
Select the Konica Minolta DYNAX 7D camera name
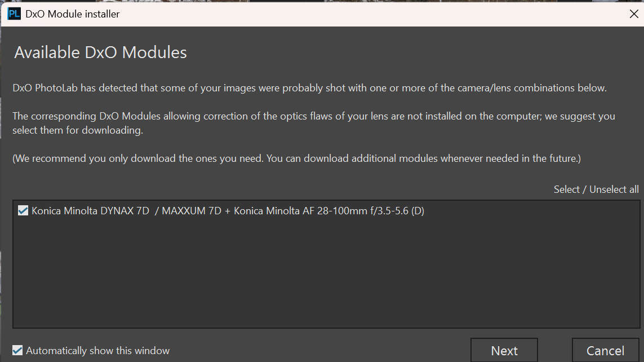pyautogui.click(x=90, y=211)
